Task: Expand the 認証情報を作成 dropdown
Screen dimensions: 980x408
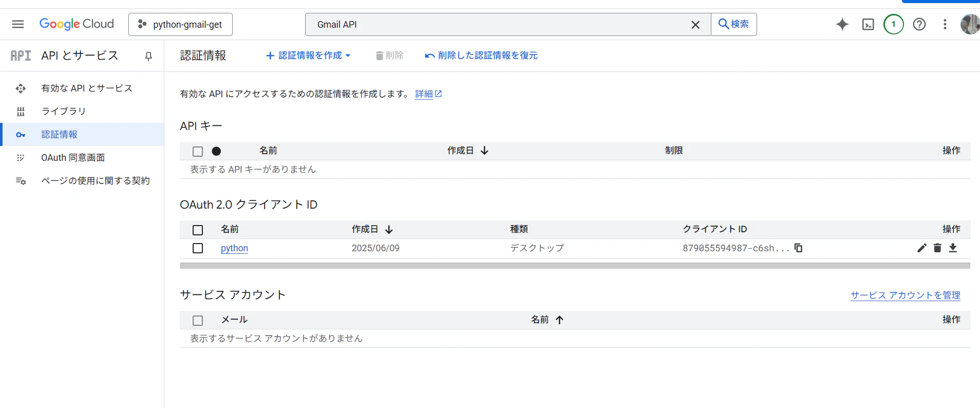Action: pyautogui.click(x=308, y=55)
